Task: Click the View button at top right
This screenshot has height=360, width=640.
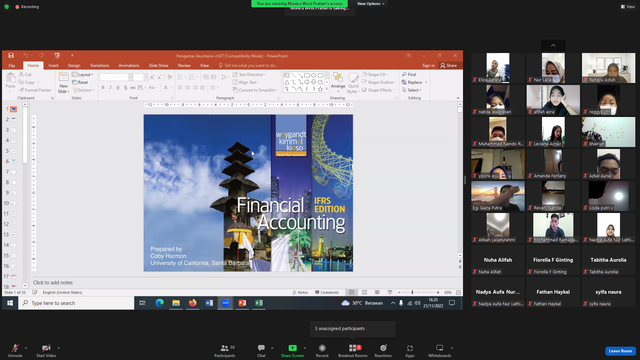Action: (628, 7)
